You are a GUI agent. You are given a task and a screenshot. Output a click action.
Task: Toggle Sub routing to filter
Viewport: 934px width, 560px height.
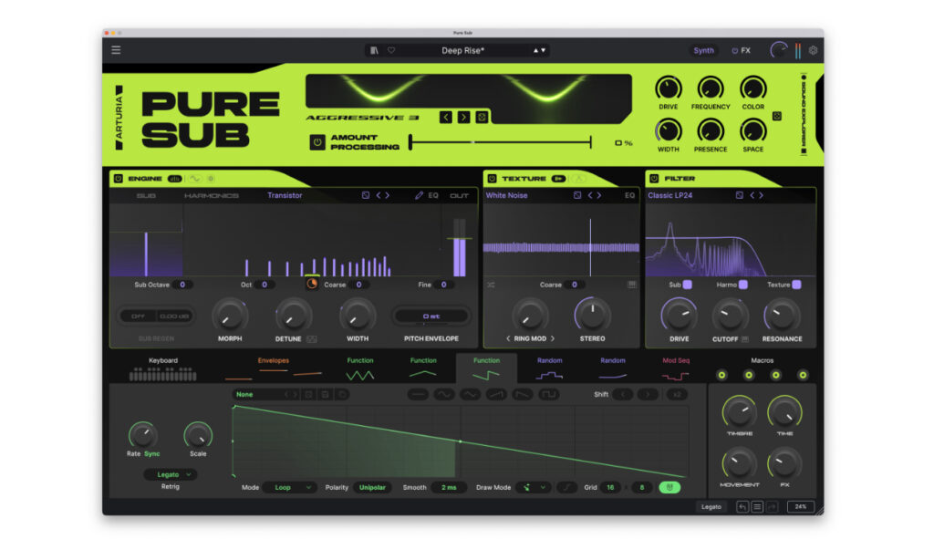click(x=688, y=285)
